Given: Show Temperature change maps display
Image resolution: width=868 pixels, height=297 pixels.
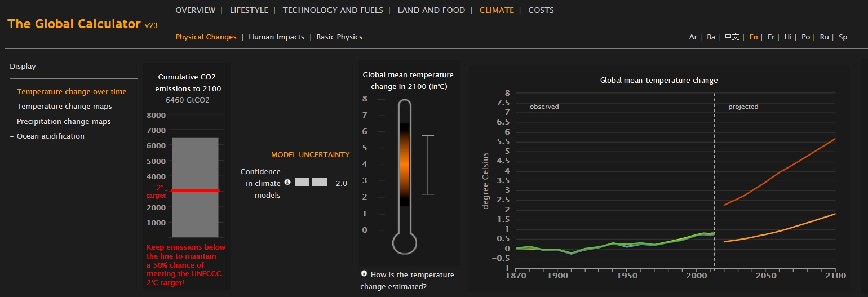Looking at the screenshot, I should [64, 107].
